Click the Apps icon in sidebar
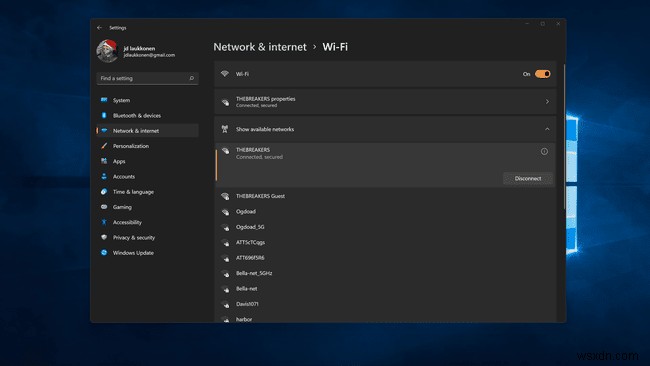The image size is (650, 366). 104,161
